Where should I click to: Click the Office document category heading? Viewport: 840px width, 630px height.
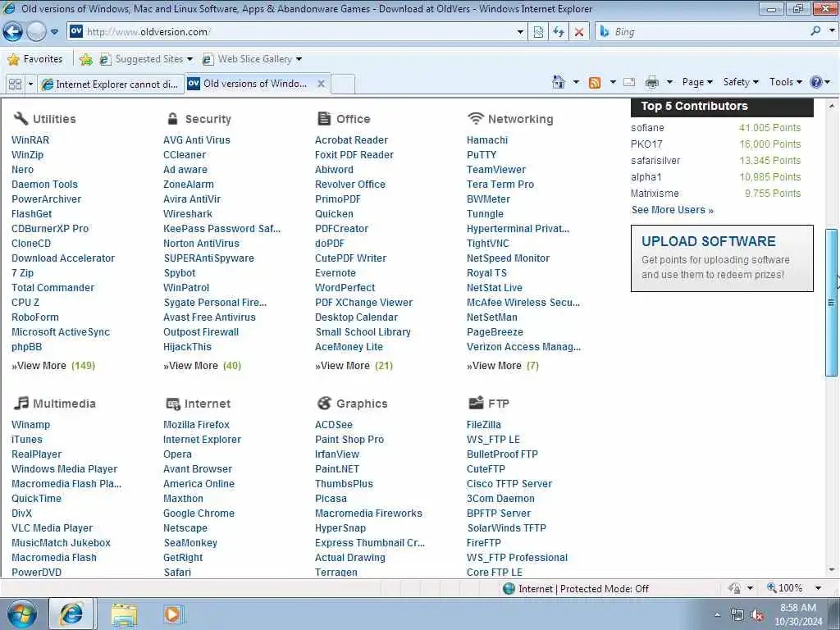(344, 118)
